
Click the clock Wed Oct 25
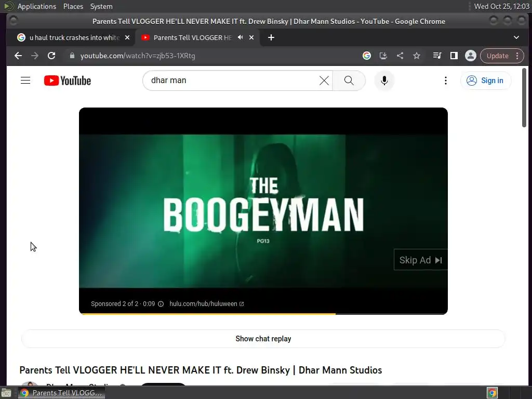point(501,6)
